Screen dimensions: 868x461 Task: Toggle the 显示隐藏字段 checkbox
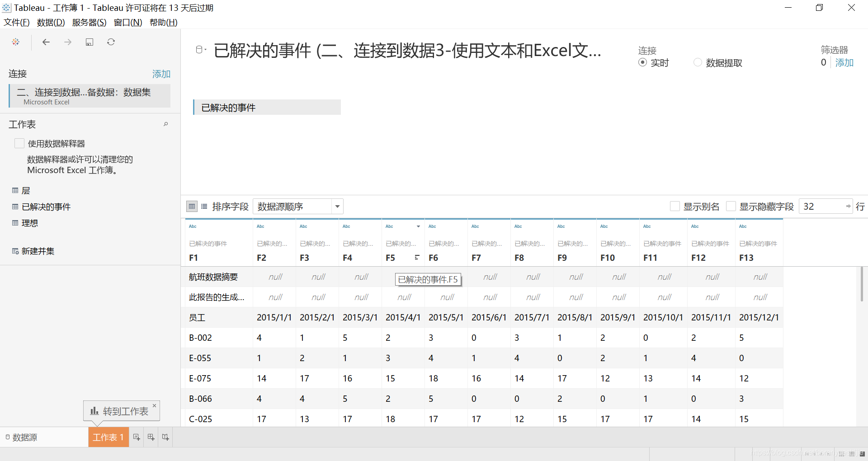731,207
